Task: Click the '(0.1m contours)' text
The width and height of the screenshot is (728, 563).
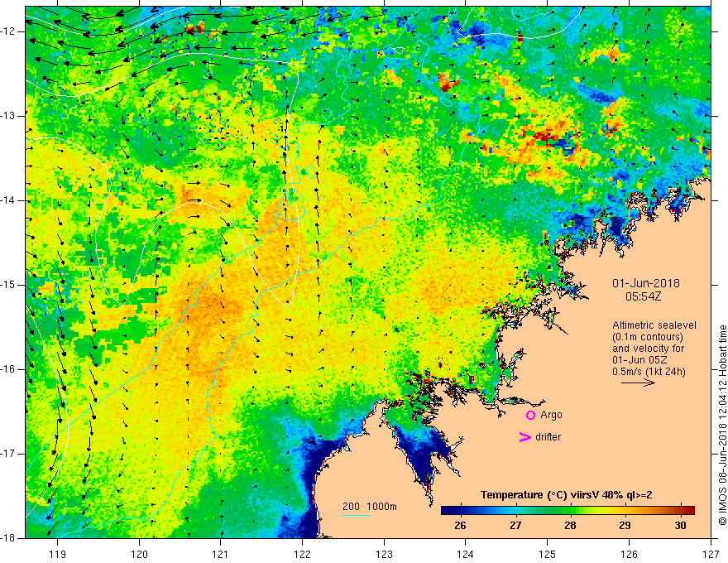Action: click(648, 337)
